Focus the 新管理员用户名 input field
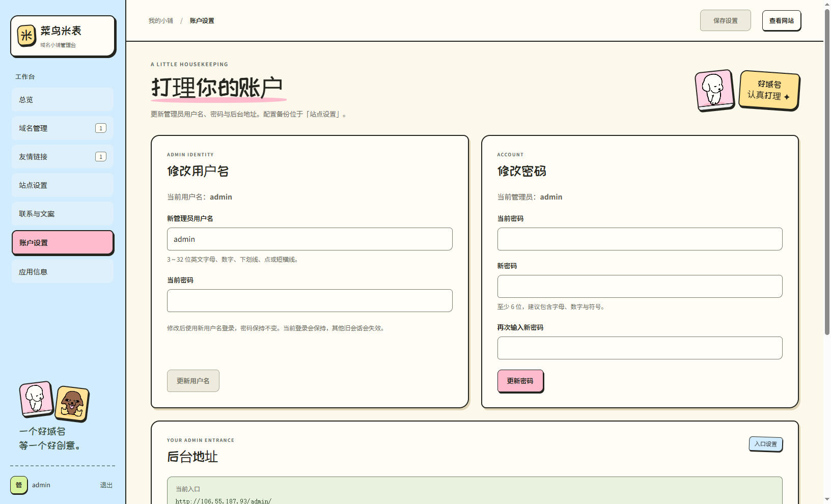Screen dimensions: 831x504 tap(310, 239)
